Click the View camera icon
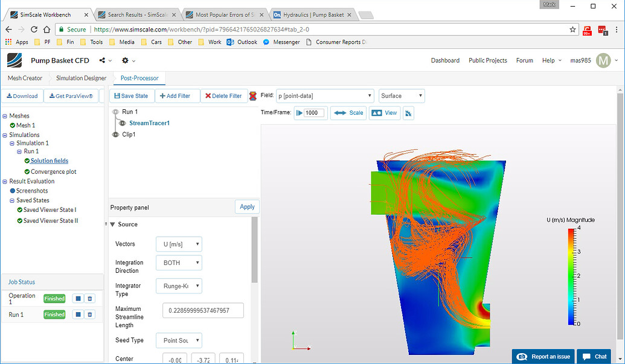Viewport: 625px width, 364px height. [x=385, y=113]
